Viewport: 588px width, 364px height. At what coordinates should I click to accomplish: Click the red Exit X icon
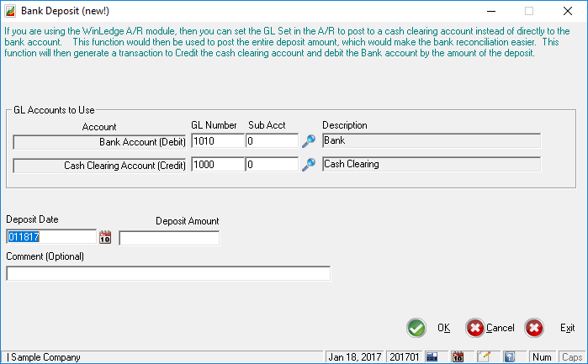[x=533, y=328]
